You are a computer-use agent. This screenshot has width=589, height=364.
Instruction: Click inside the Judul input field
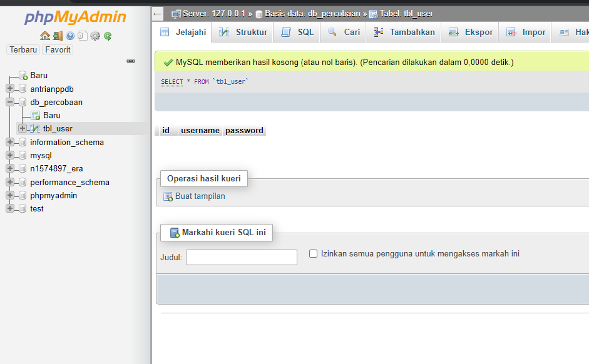click(x=241, y=257)
